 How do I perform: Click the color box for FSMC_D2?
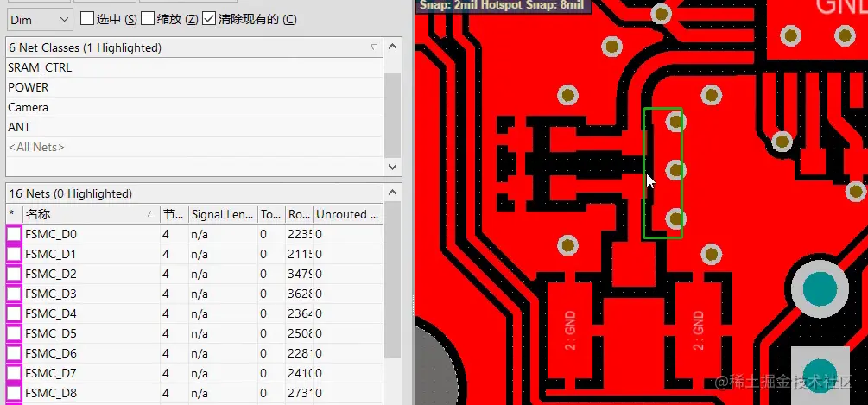(x=14, y=275)
